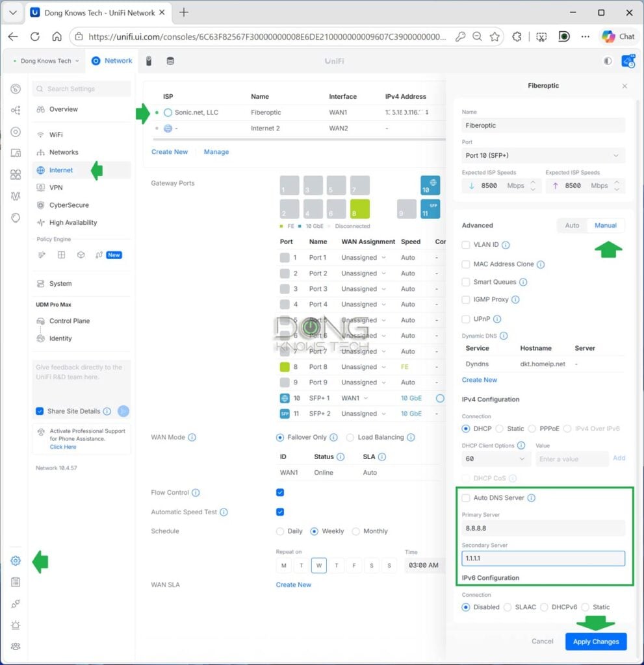The image size is (644, 665).
Task: Enable the UPnP checkbox
Action: tap(466, 319)
